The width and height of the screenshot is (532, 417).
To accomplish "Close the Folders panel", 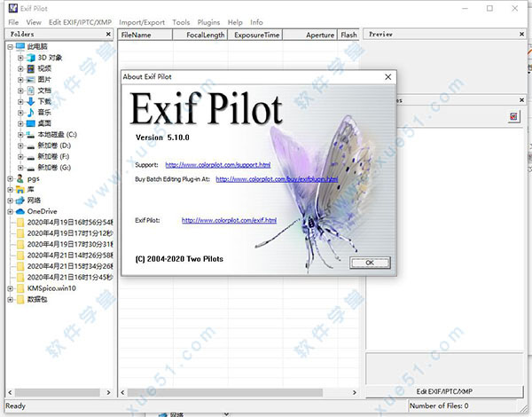I will pos(108,35).
